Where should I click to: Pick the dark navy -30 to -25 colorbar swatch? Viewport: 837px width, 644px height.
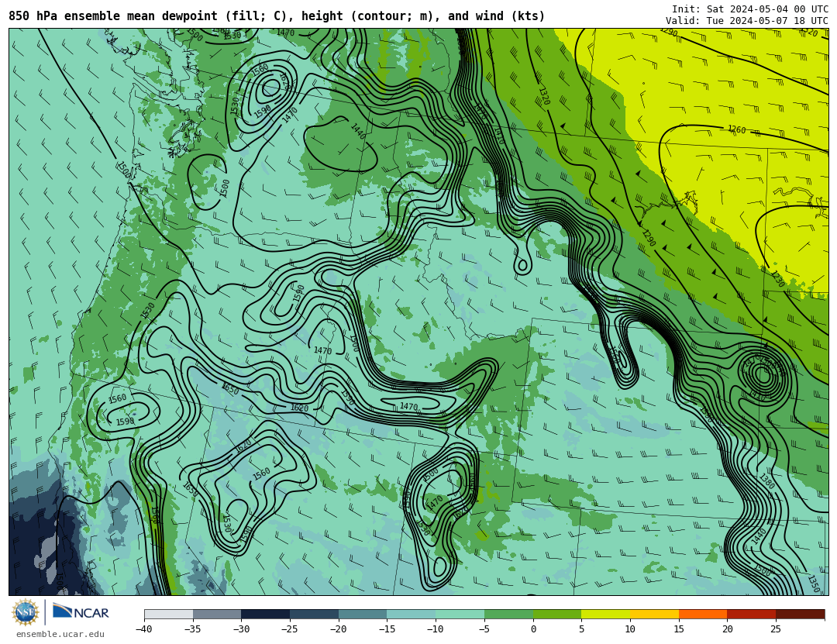coord(265,614)
